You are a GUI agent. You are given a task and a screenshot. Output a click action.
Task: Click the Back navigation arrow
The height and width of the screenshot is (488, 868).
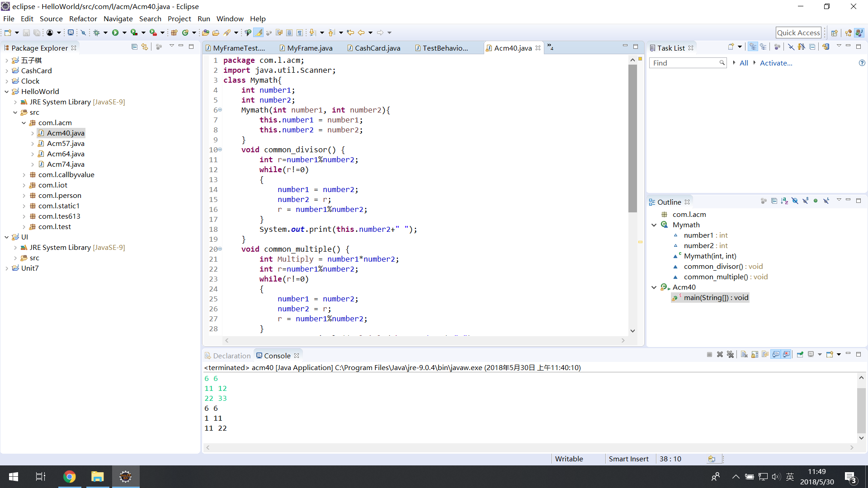361,33
